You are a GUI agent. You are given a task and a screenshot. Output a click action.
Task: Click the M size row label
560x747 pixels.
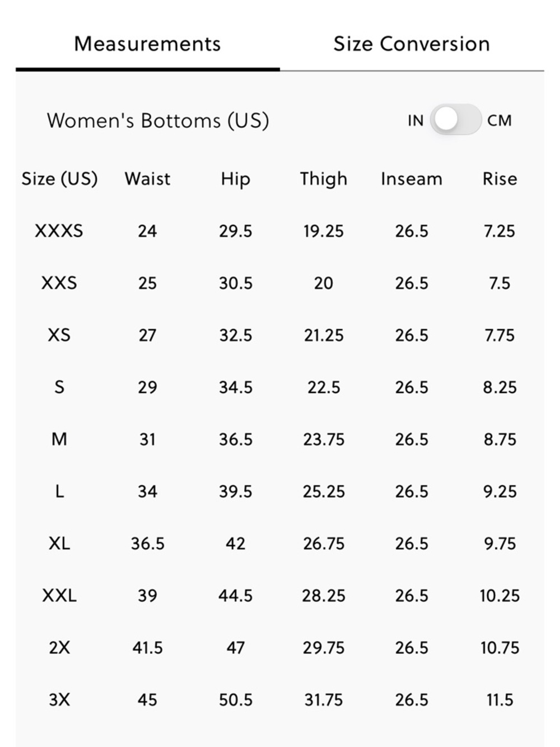(59, 439)
